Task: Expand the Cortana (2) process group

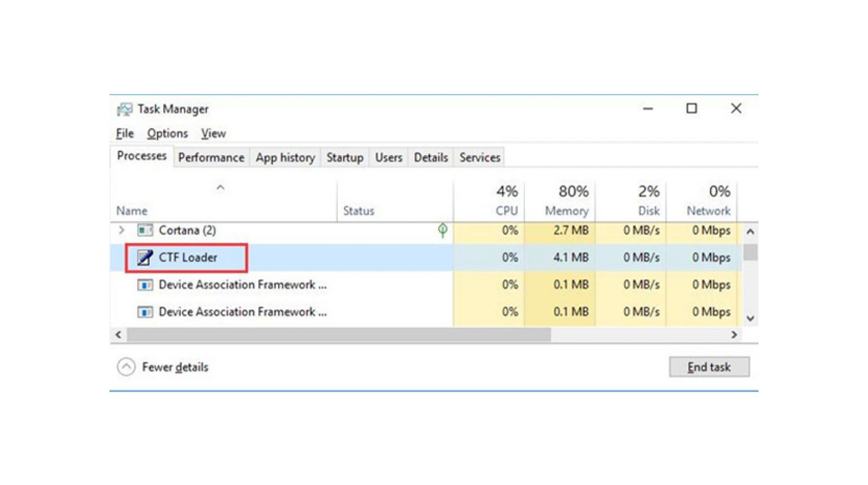Action: pyautogui.click(x=121, y=230)
